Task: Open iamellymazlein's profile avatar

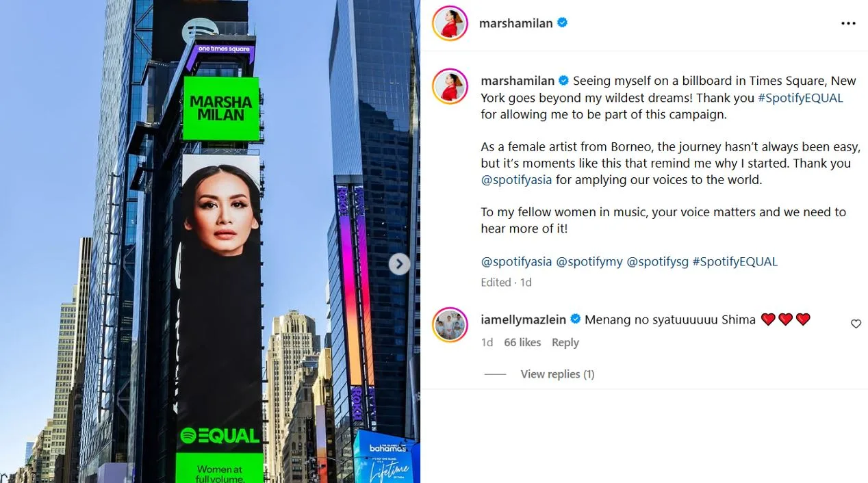Action: (450, 325)
